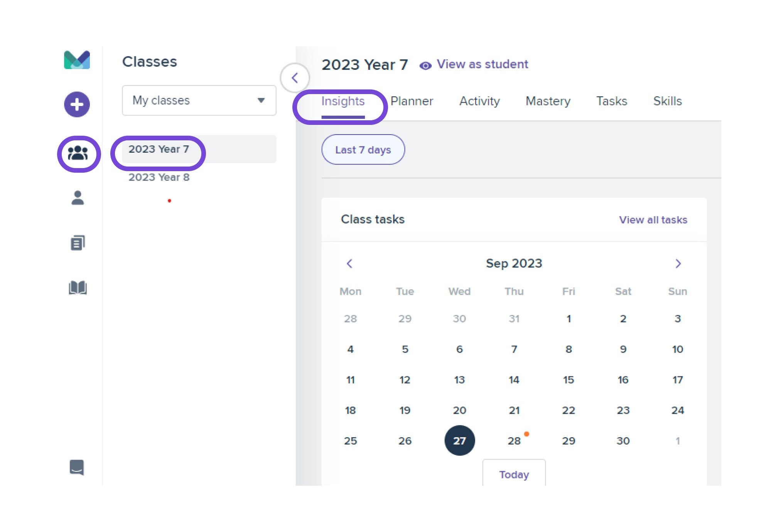Open the chat support icon at bottom
The image size is (783, 532).
point(77,468)
